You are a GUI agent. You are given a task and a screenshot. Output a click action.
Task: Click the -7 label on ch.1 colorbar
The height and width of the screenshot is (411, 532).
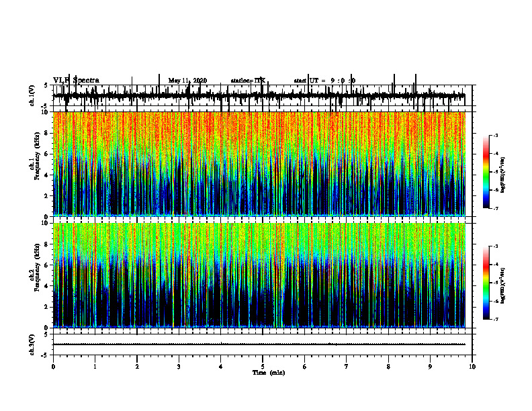click(x=496, y=208)
